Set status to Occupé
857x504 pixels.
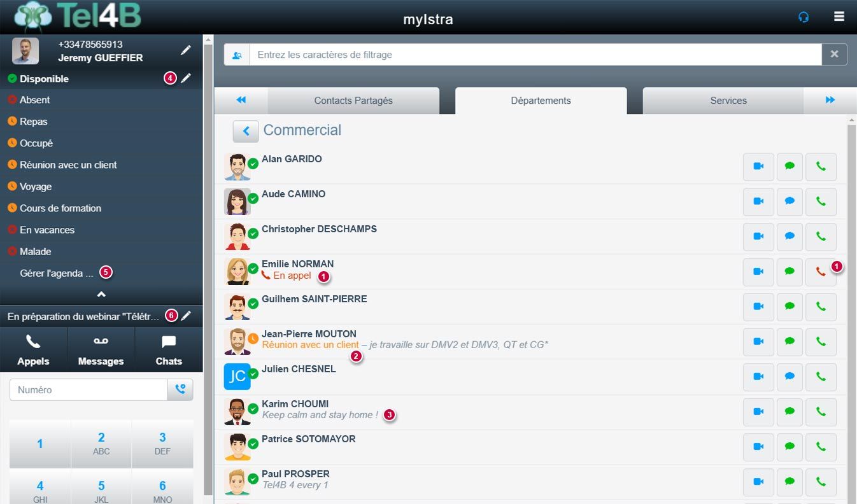pos(101,143)
